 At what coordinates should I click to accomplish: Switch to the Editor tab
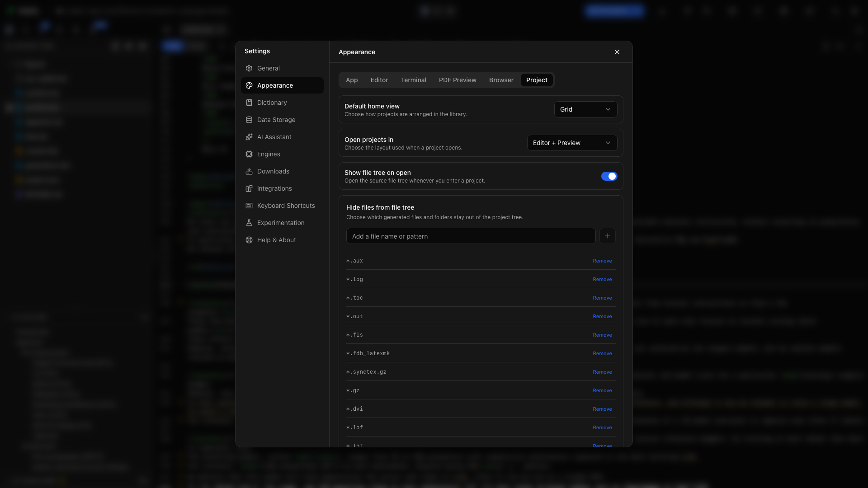click(x=379, y=80)
